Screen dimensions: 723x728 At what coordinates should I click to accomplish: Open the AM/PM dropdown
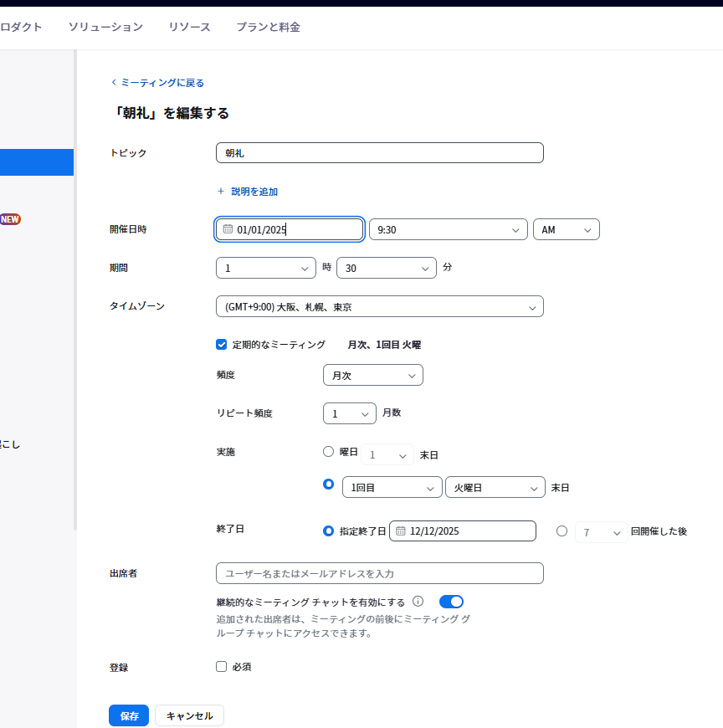coord(566,229)
